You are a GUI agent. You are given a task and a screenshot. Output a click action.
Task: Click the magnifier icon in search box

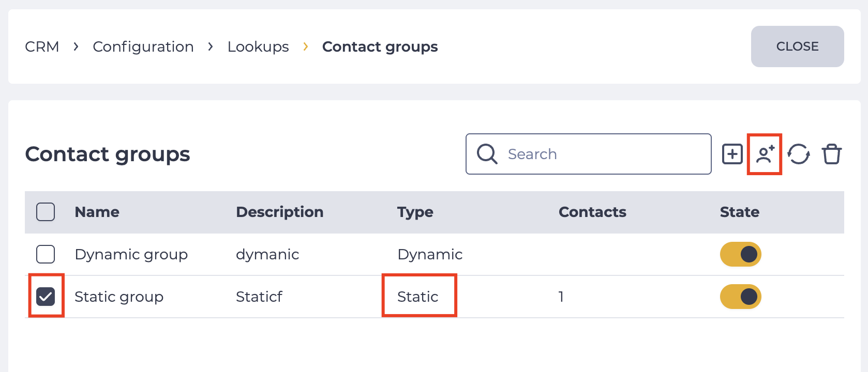pos(487,154)
